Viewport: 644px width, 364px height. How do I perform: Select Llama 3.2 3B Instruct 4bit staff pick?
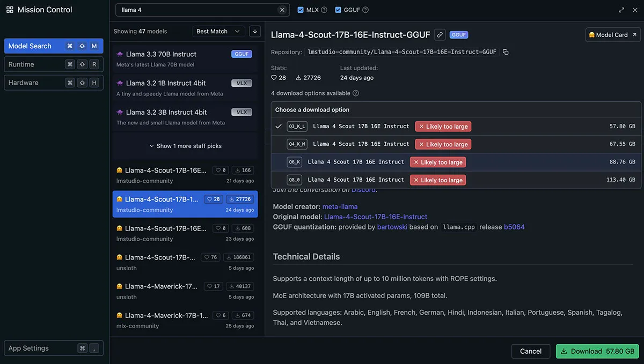click(x=185, y=117)
